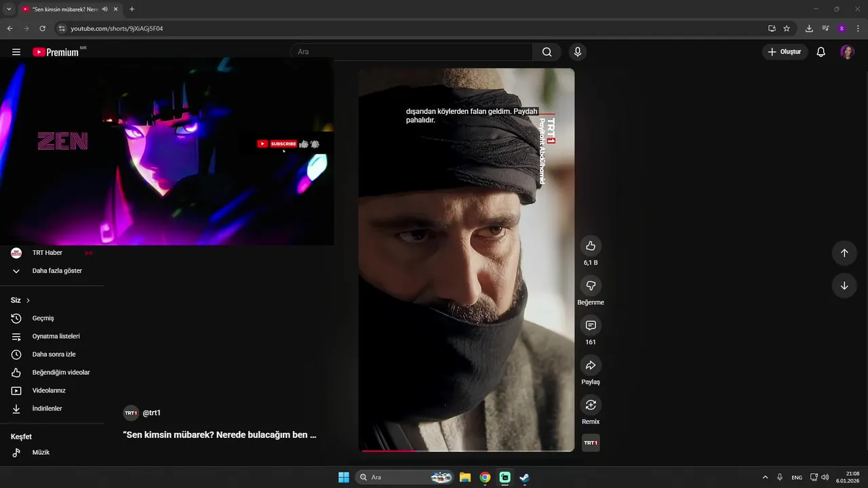
Task: Open Chrome media controls icon
Action: [825, 28]
